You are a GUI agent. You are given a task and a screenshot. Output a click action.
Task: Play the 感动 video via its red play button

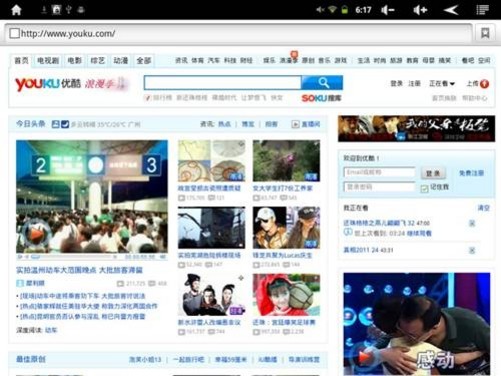pyautogui.click(x=364, y=358)
